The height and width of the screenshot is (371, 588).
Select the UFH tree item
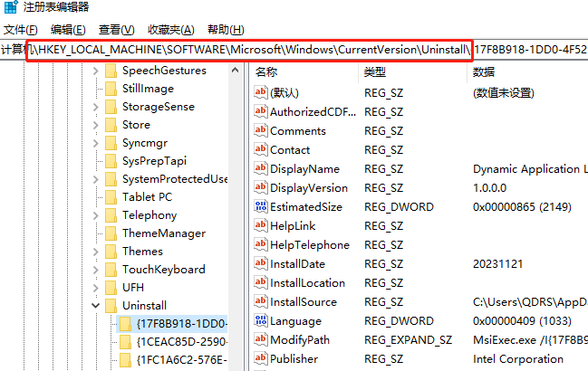(133, 287)
